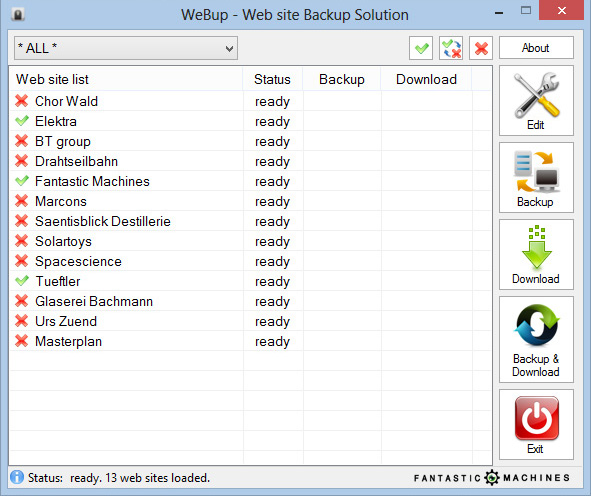Click the Fantastic Machines gear logo
591x496 pixels.
coord(492,478)
